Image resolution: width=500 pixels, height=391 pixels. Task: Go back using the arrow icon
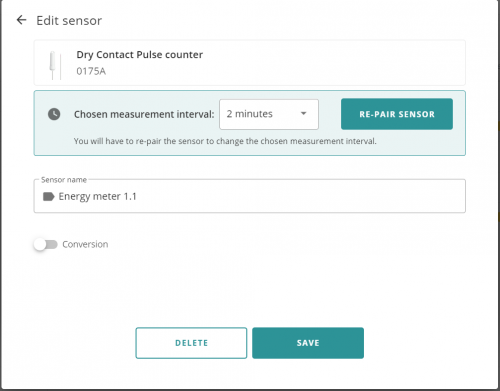coord(21,20)
